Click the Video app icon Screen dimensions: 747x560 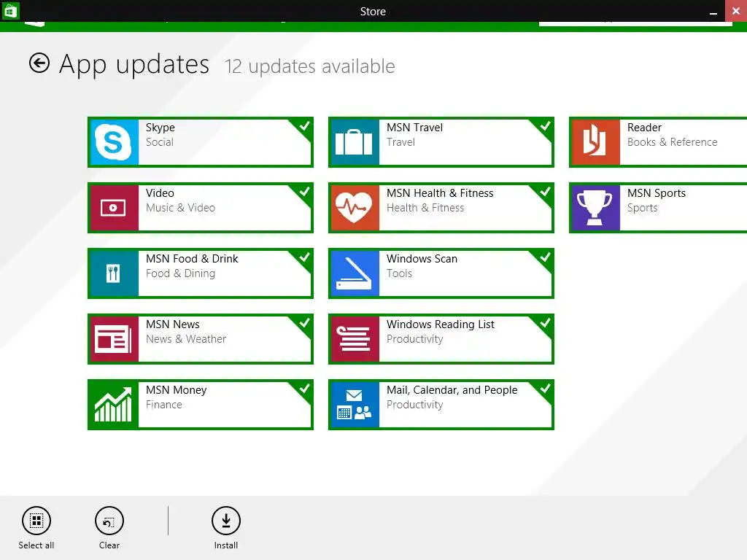click(113, 208)
